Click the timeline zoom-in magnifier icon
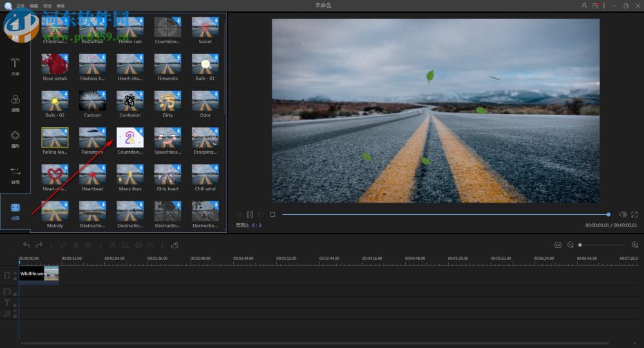644x348 pixels. coord(635,245)
